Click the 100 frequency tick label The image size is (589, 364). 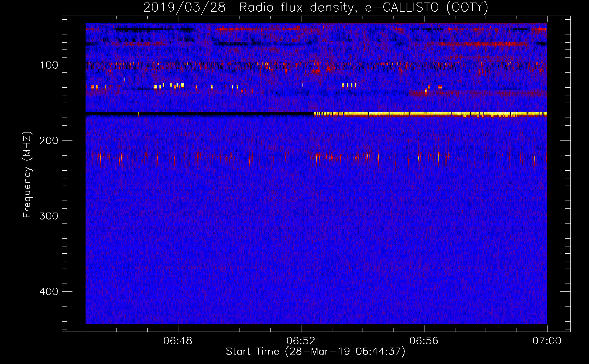tap(49, 65)
